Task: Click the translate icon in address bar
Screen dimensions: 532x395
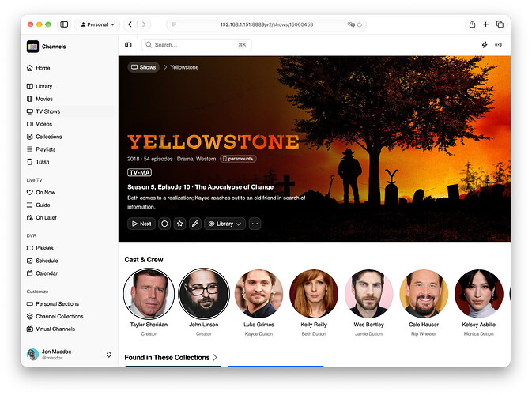Action: [351, 24]
